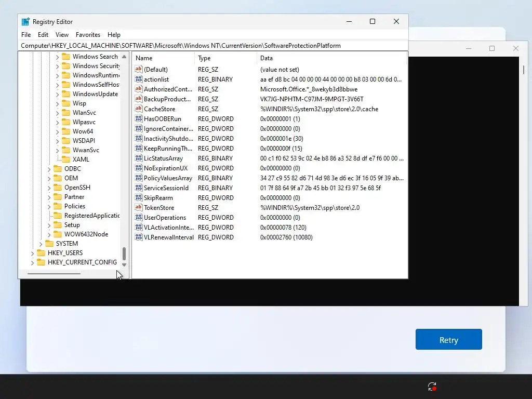Select the XAML key in the tree

point(81,159)
